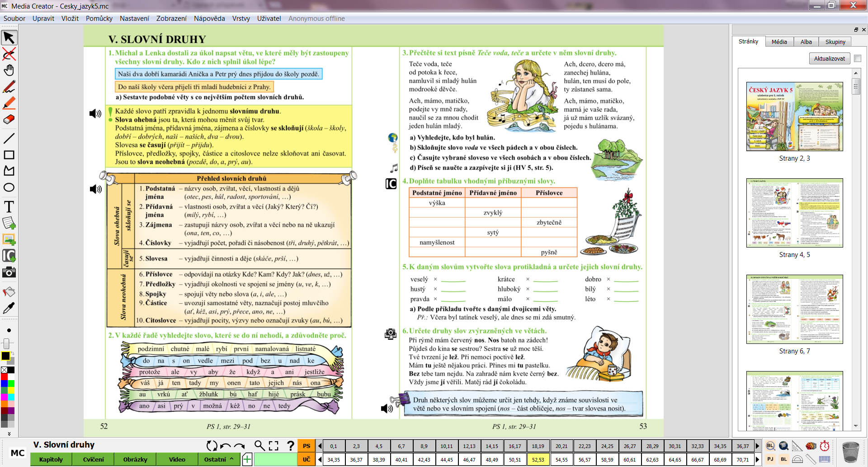Open the magnifier zoom tool
The image size is (868, 467).
259,446
